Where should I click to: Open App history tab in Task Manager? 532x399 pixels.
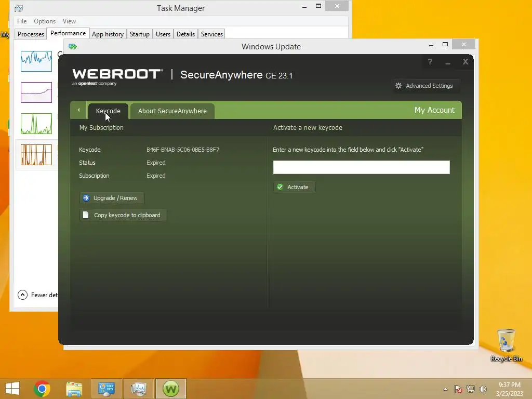coord(108,34)
